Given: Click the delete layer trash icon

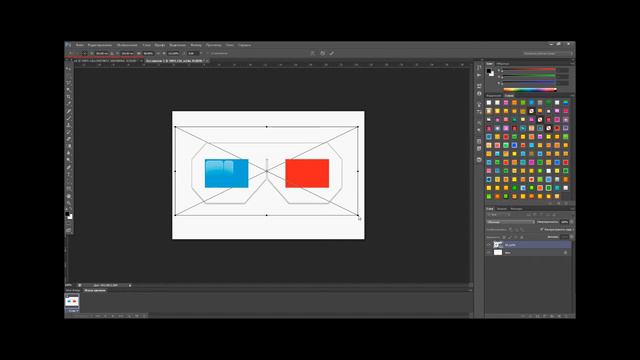Looking at the screenshot, I should click(x=566, y=316).
